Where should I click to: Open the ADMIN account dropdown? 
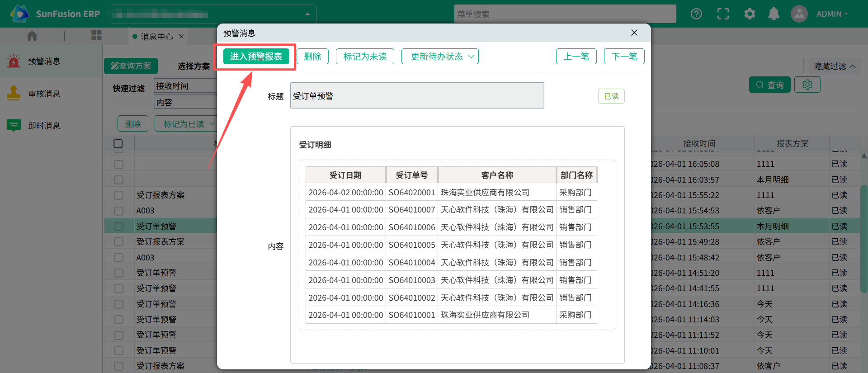click(832, 14)
